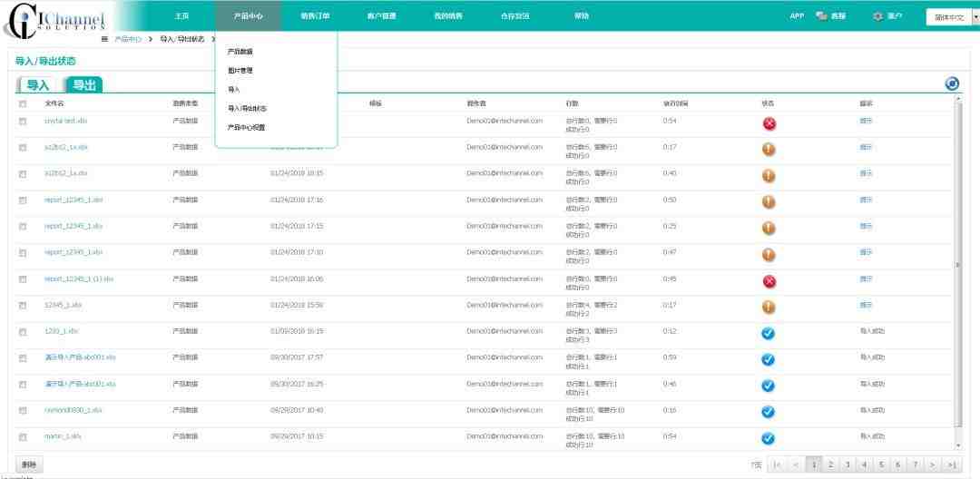Choose 图片管理 from the dropdown menu
980x479 pixels.
(240, 71)
